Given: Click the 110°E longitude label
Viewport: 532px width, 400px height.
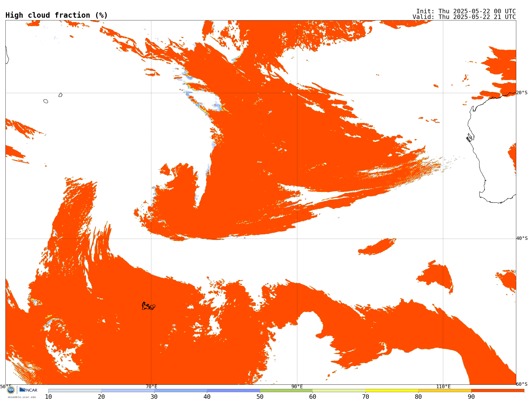Looking at the screenshot, I should [443, 386].
